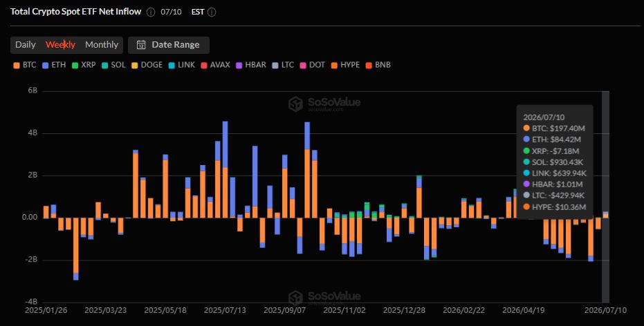This screenshot has width=644, height=326.
Task: Click tooltip row ETH: $84.42M
Action: click(552, 140)
